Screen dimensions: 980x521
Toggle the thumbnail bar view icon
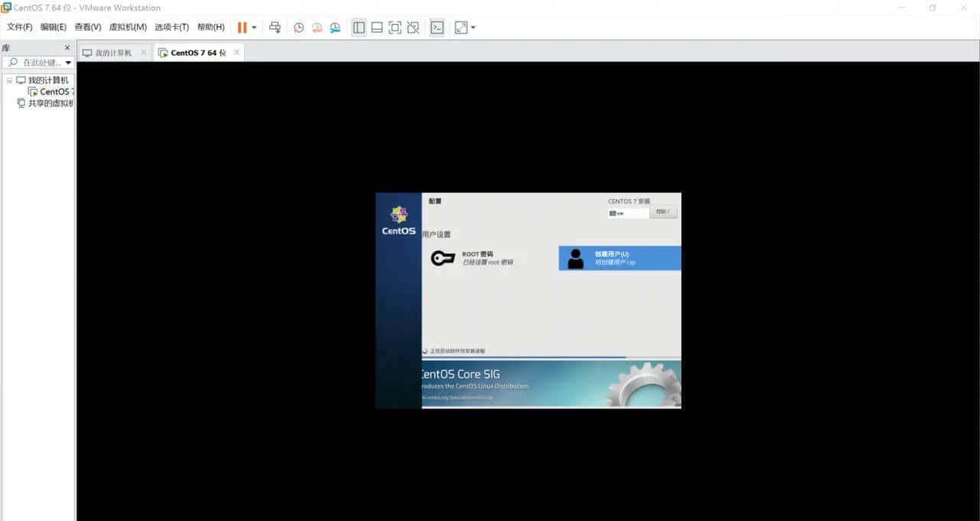(377, 28)
